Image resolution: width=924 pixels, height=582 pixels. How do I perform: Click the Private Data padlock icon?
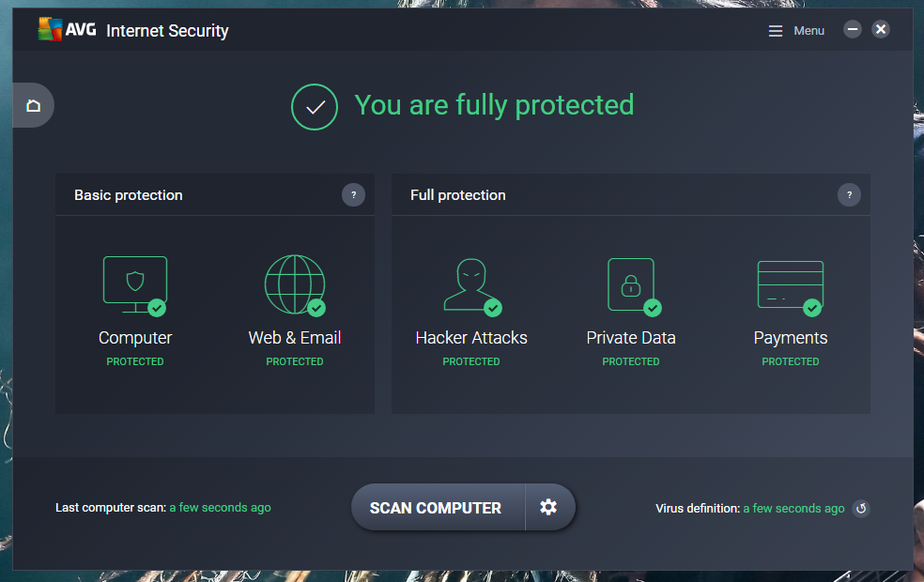tap(630, 284)
